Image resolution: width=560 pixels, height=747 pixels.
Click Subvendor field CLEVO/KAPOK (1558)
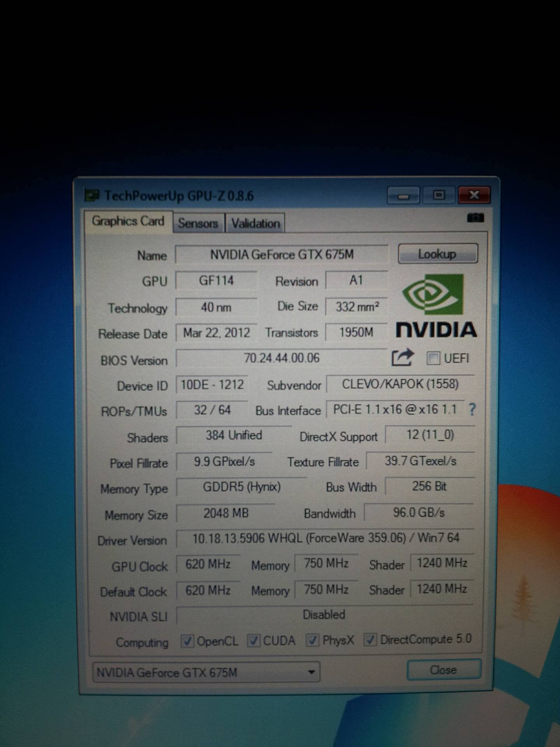pos(400,384)
